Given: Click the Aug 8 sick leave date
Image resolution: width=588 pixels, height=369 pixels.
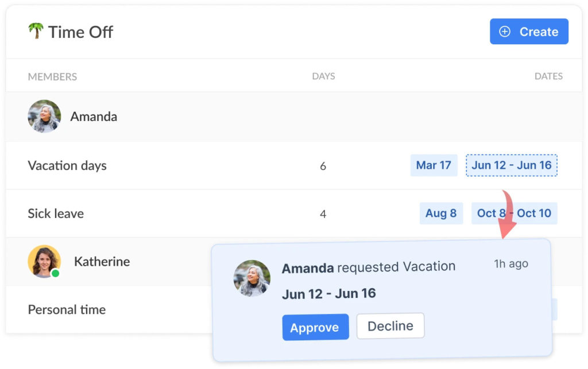Looking at the screenshot, I should 441,213.
